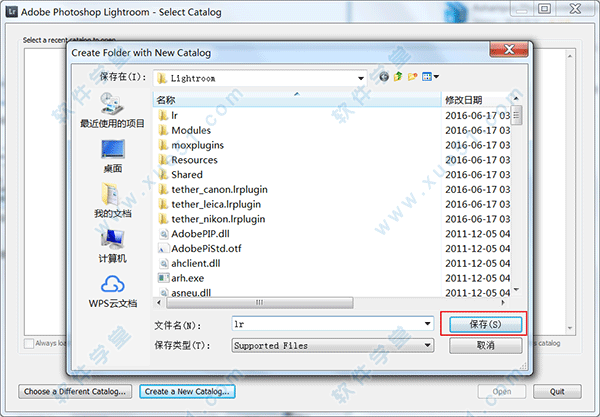Go to 桌面 desktop shortcut

pyautogui.click(x=112, y=156)
